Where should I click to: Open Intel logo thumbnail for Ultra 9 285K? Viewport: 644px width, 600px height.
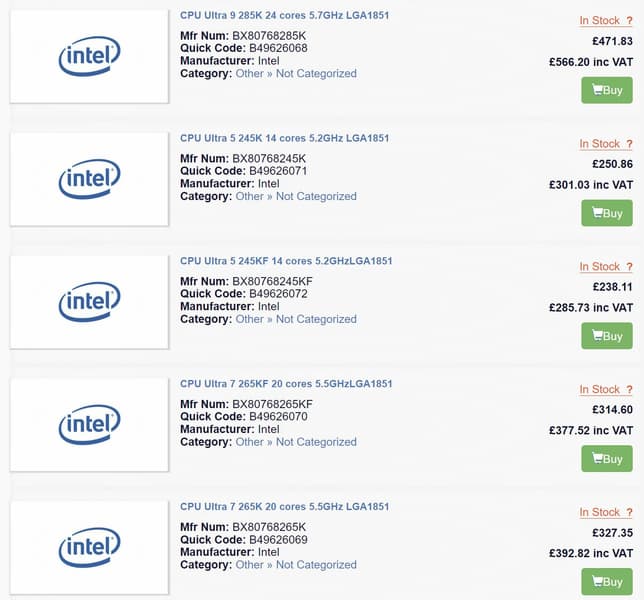coord(89,56)
